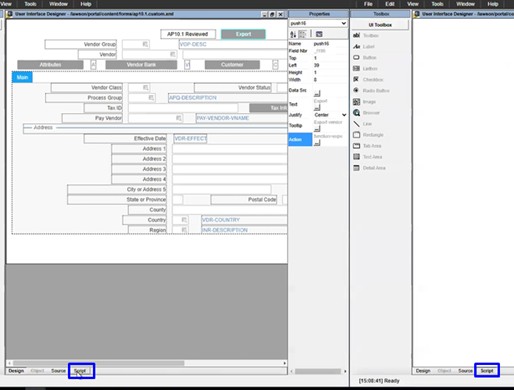Open the Text property ellipsis button

[317, 108]
